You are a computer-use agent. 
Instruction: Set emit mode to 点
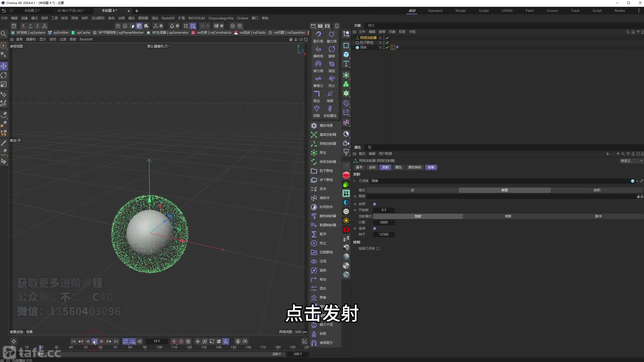pos(412,190)
